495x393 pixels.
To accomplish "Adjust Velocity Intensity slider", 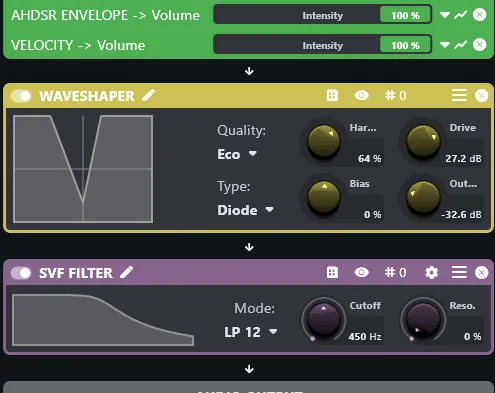I will [x=322, y=45].
